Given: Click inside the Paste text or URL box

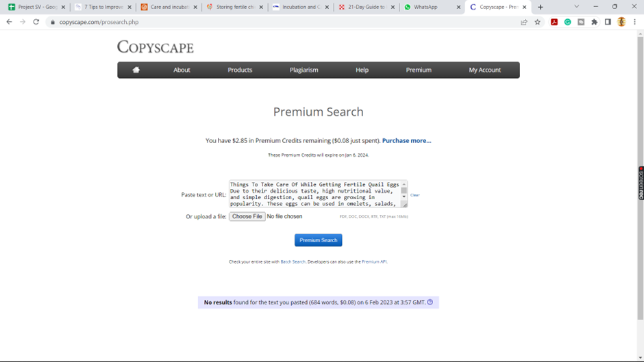Looking at the screenshot, I should pyautogui.click(x=314, y=194).
